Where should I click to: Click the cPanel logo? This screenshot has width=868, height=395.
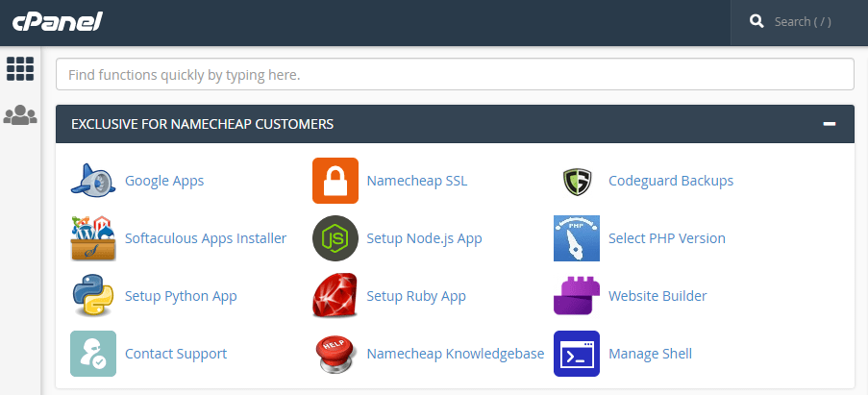[58, 21]
